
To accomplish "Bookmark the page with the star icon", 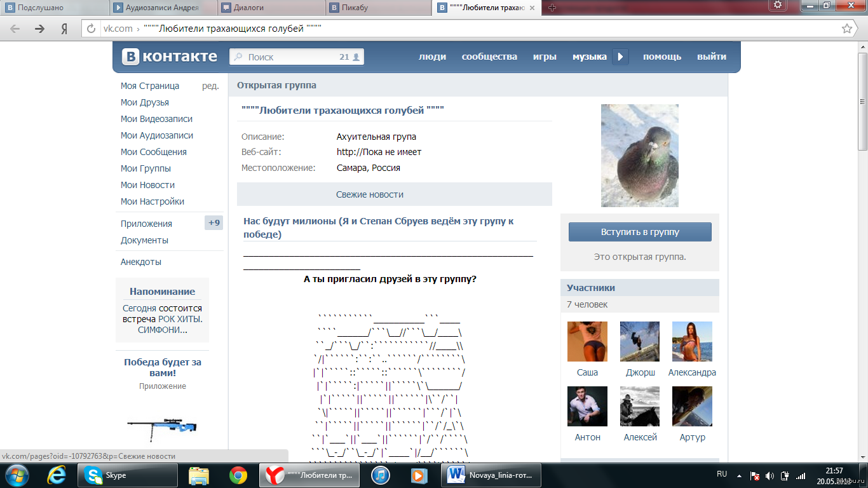I will point(846,29).
